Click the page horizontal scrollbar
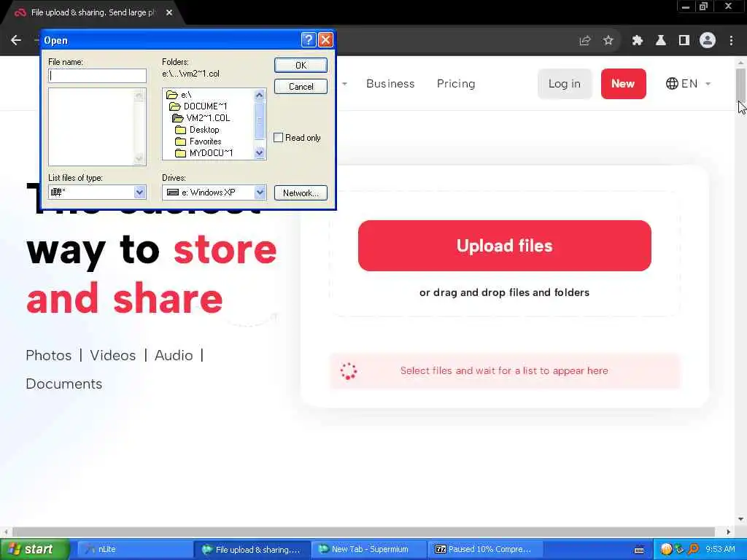Screen dimensions: 747x560 (364, 532)
